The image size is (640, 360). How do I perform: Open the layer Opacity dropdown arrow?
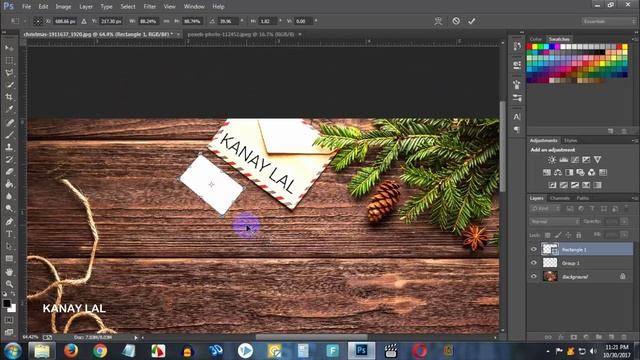pos(624,221)
